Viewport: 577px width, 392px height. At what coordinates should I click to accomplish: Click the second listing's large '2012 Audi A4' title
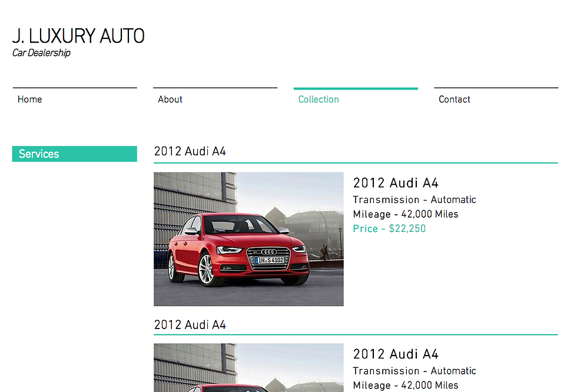396,354
